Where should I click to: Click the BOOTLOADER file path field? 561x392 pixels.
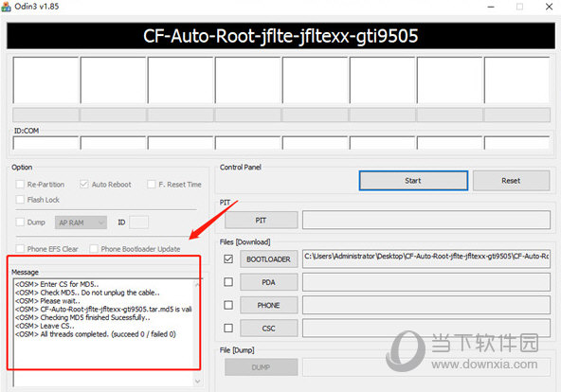point(426,258)
